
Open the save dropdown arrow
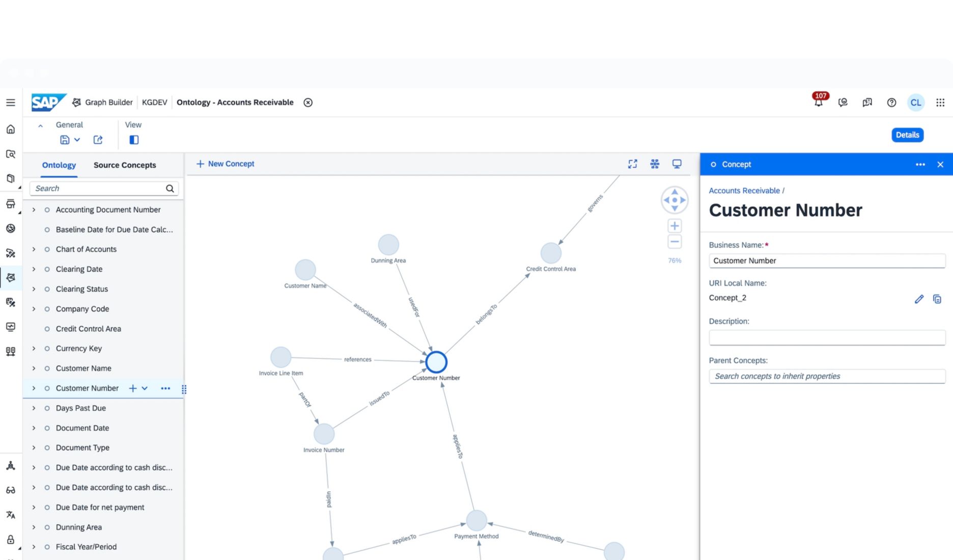coord(77,139)
